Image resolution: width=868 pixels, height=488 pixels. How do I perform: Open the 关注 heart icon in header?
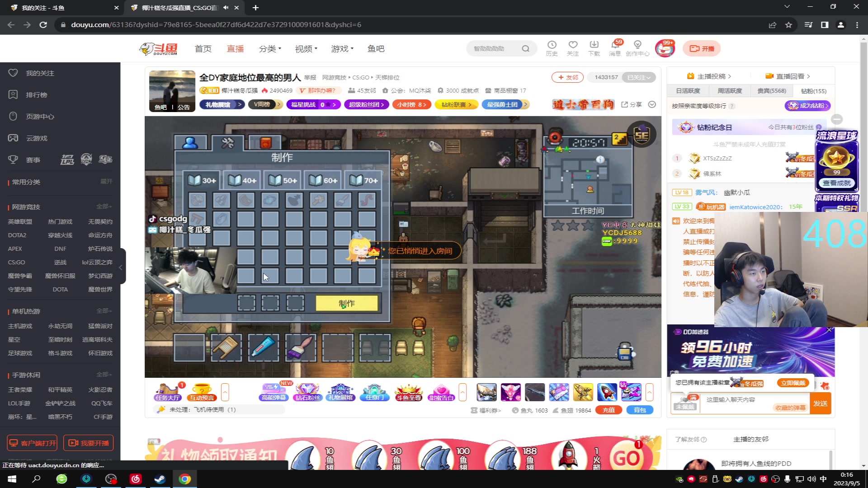pos(573,48)
